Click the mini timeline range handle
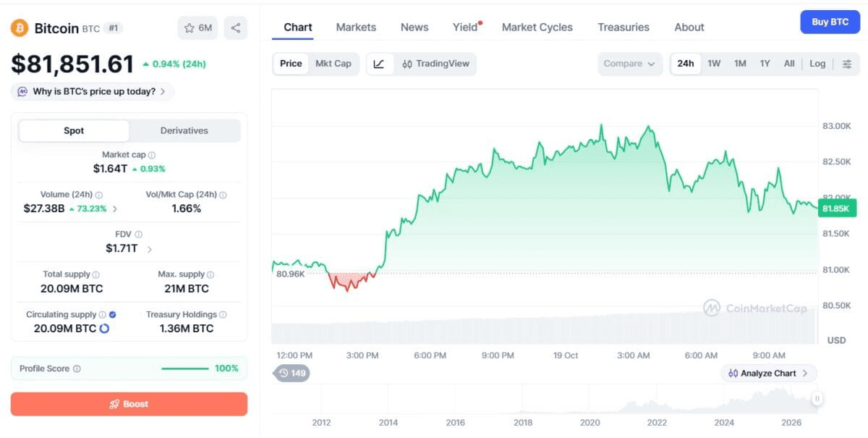868x438 pixels. (817, 398)
